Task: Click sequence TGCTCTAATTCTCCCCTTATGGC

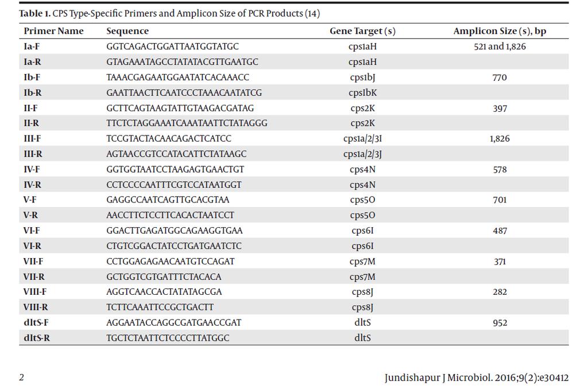Action: point(168,338)
